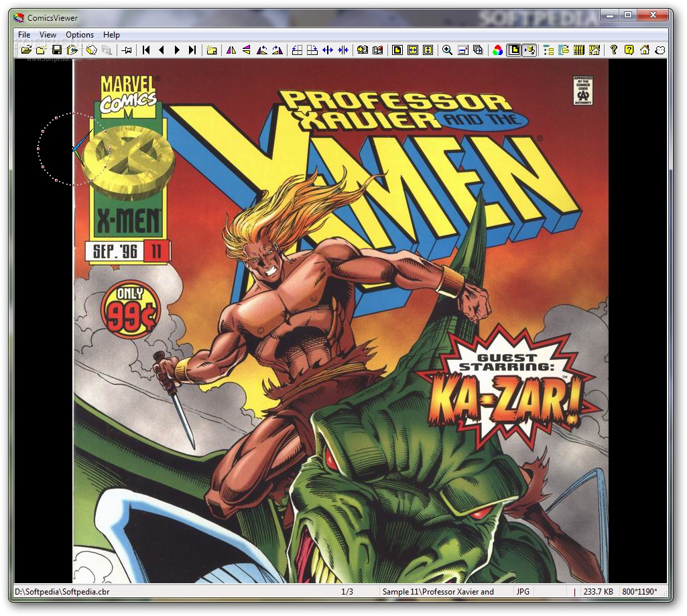Click the shrink width blue arrows icon
The width and height of the screenshot is (687, 616).
coord(342,50)
